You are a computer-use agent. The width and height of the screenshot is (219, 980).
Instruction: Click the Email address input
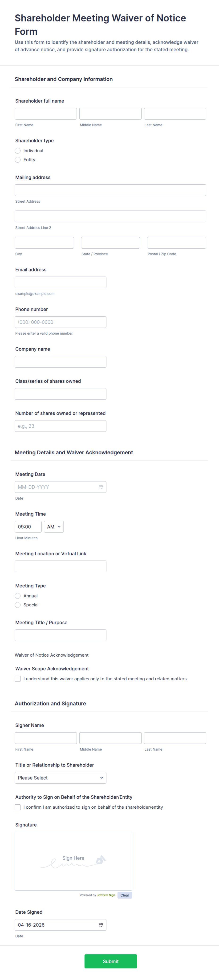[61, 282]
